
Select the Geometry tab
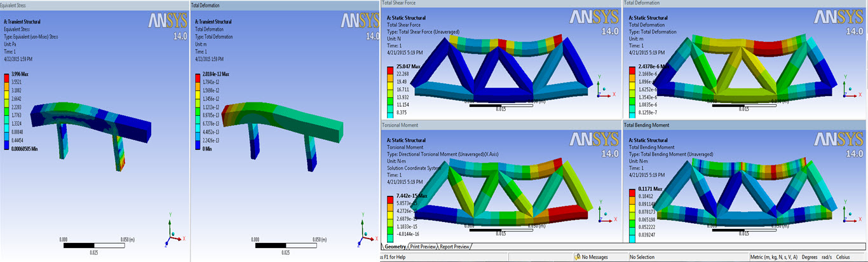[x=395, y=247]
